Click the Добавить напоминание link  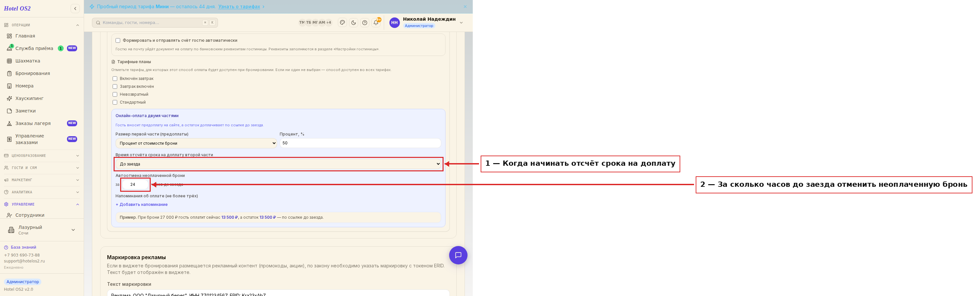click(142, 205)
